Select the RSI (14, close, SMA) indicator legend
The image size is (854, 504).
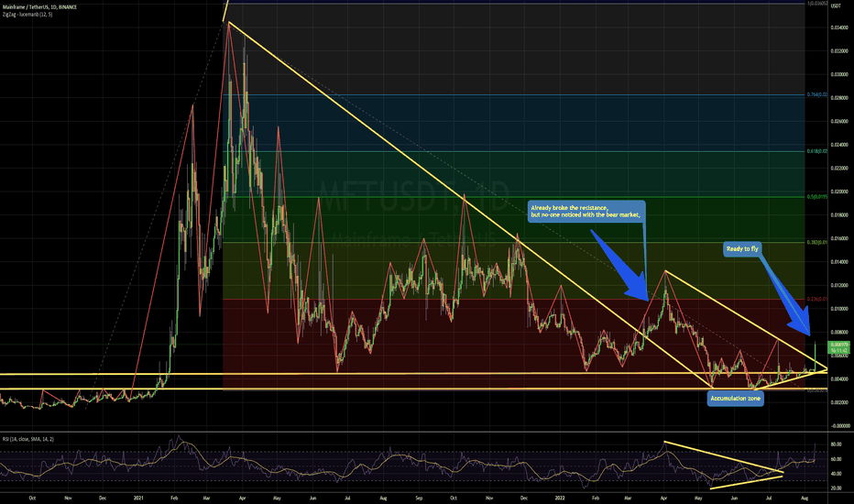28,439
